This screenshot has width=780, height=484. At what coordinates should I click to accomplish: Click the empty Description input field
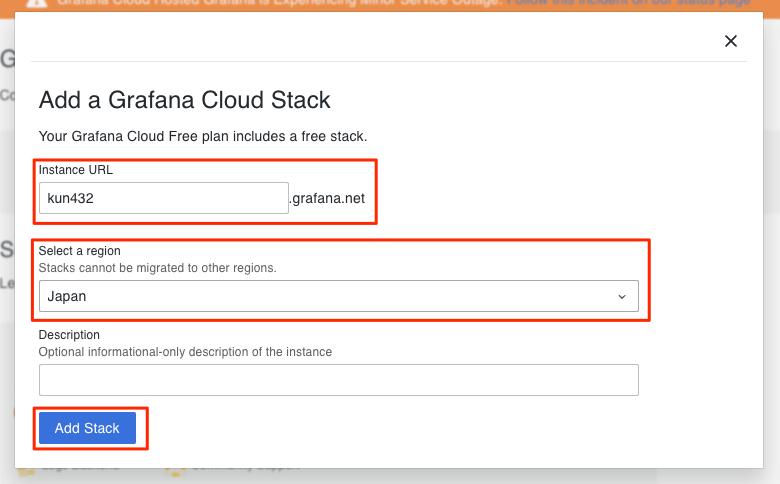[339, 380]
